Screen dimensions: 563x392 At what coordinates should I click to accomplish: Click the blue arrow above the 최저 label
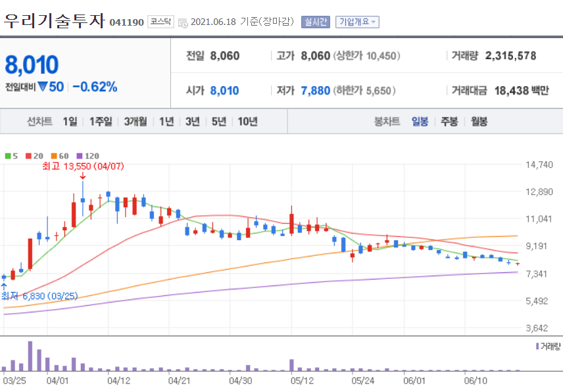click(x=4, y=287)
